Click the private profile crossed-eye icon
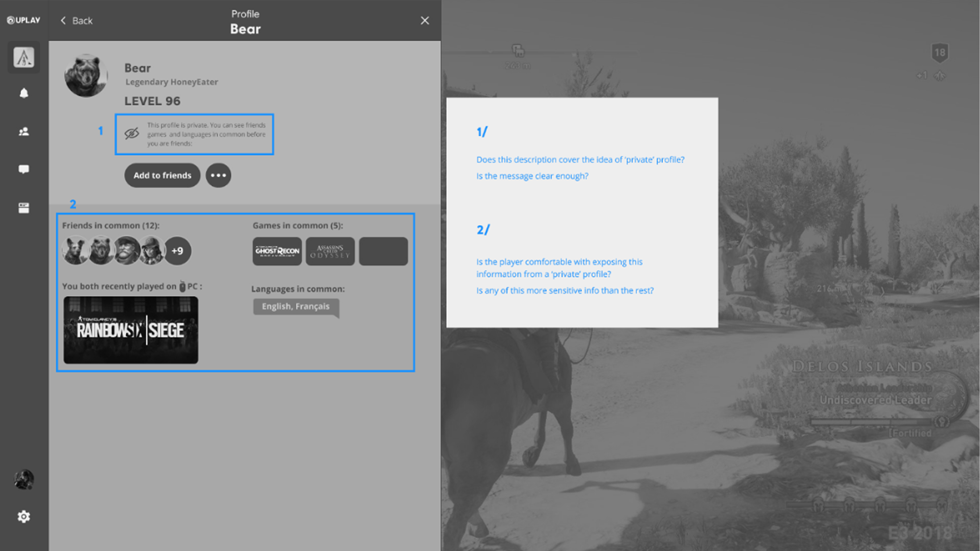Image resolution: width=980 pixels, height=551 pixels. pyautogui.click(x=132, y=133)
